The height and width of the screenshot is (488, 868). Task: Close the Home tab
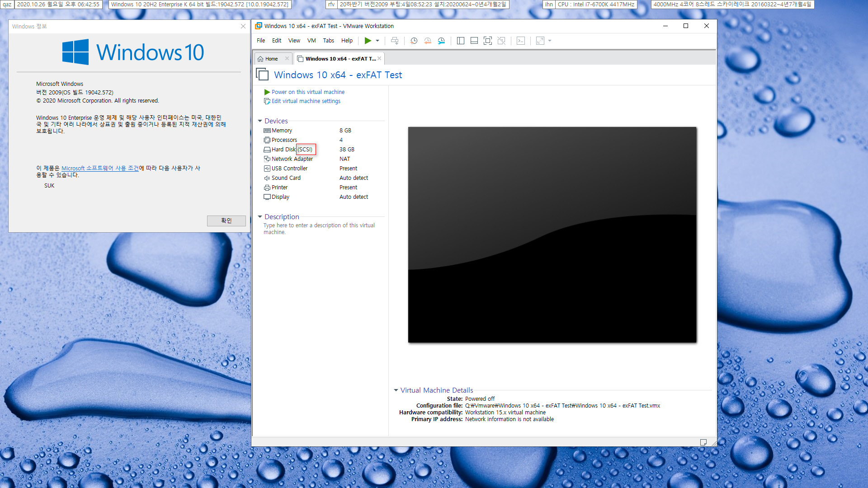click(x=287, y=59)
